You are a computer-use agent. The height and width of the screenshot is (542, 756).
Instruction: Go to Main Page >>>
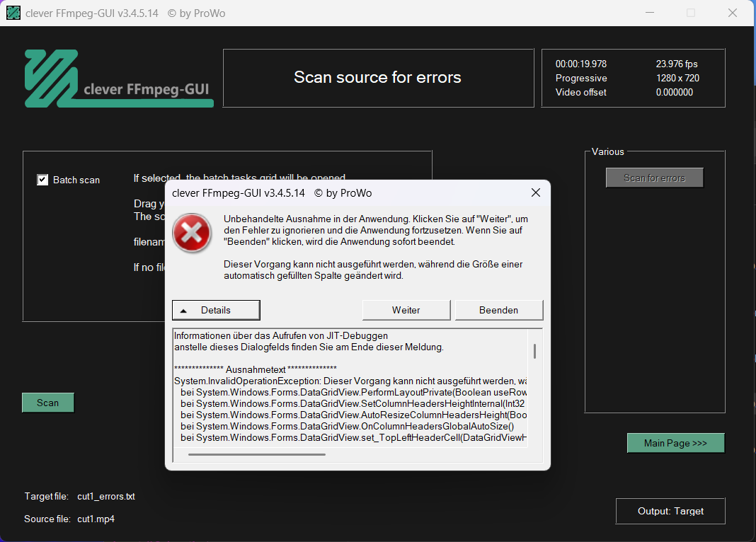click(675, 443)
